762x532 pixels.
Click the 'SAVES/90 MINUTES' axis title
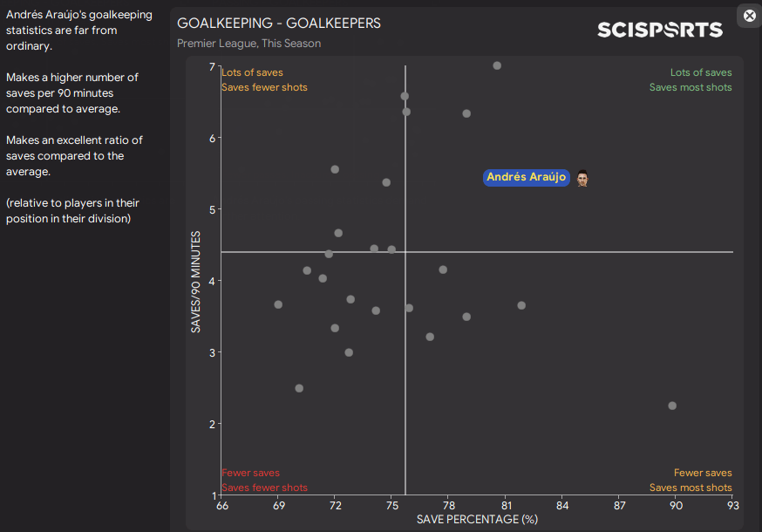pos(197,281)
